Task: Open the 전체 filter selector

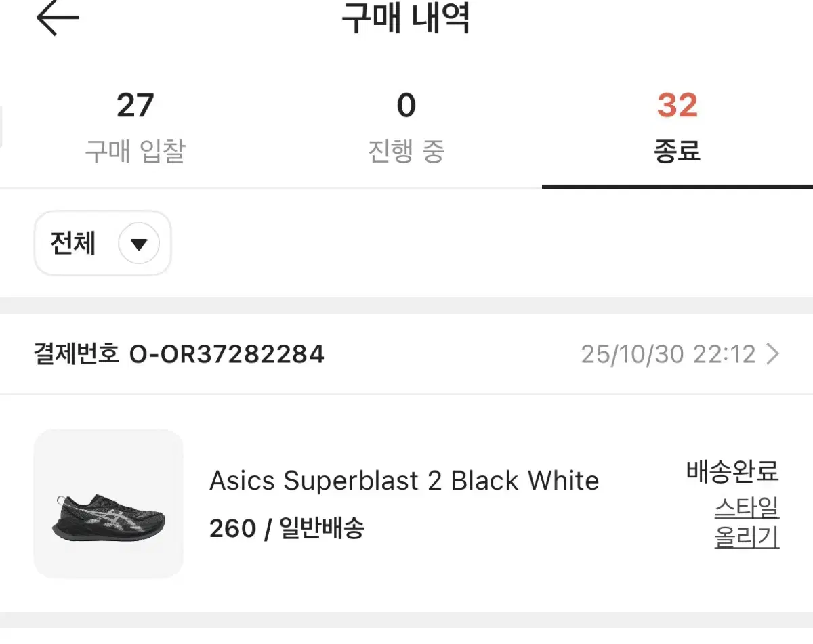Action: pyautogui.click(x=102, y=243)
